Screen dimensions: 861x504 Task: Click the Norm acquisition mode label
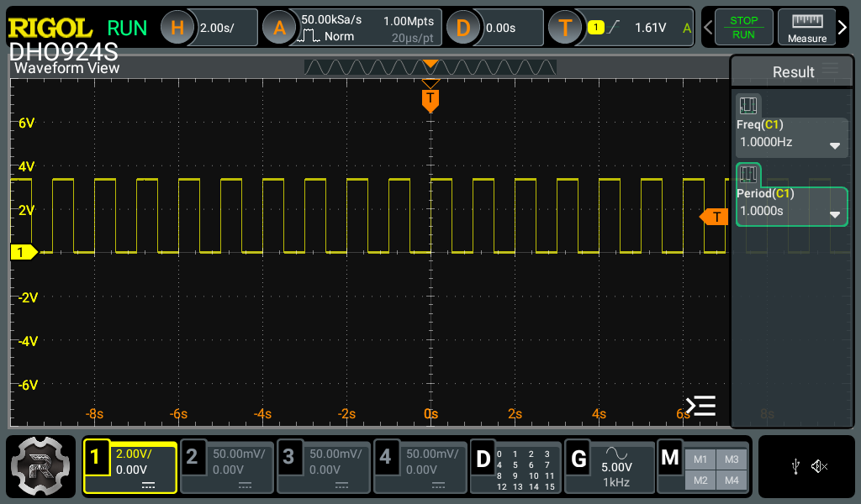339,37
